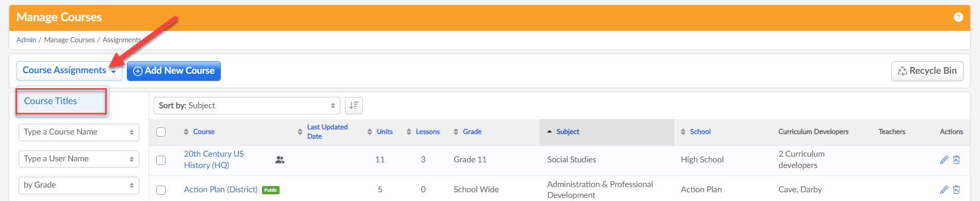Click the Type a Course Name field
Screen dimensions: 980x201
(x=79, y=132)
